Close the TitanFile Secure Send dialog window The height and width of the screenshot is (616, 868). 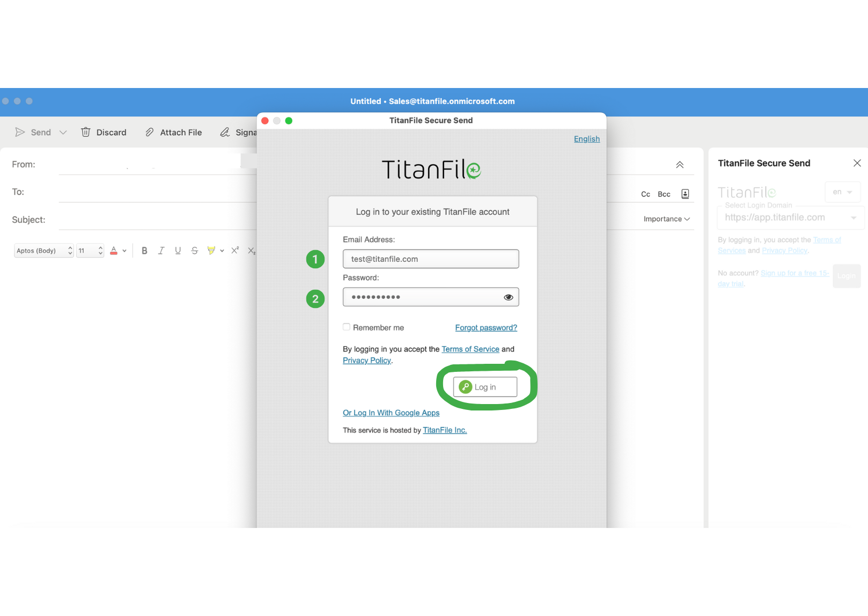265,121
